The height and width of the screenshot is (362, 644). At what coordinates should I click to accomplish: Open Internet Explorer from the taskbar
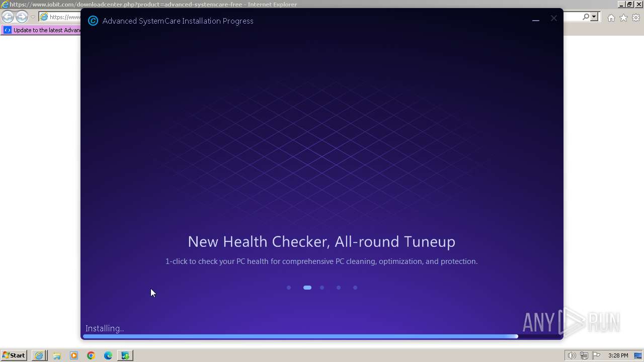coord(39,355)
